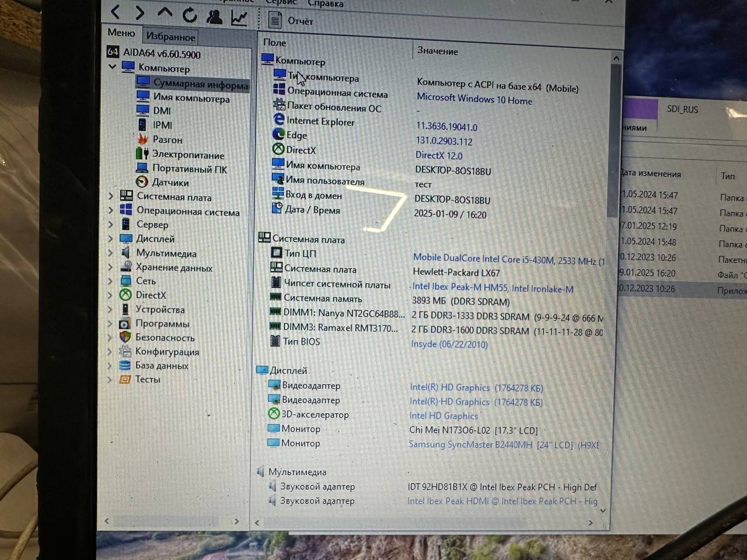Expand the Сервер tree node
This screenshot has width=747, height=560.
(111, 224)
